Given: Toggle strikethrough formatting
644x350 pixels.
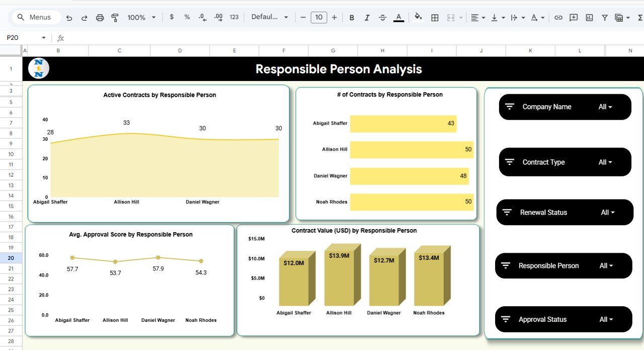Looking at the screenshot, I should 382,17.
